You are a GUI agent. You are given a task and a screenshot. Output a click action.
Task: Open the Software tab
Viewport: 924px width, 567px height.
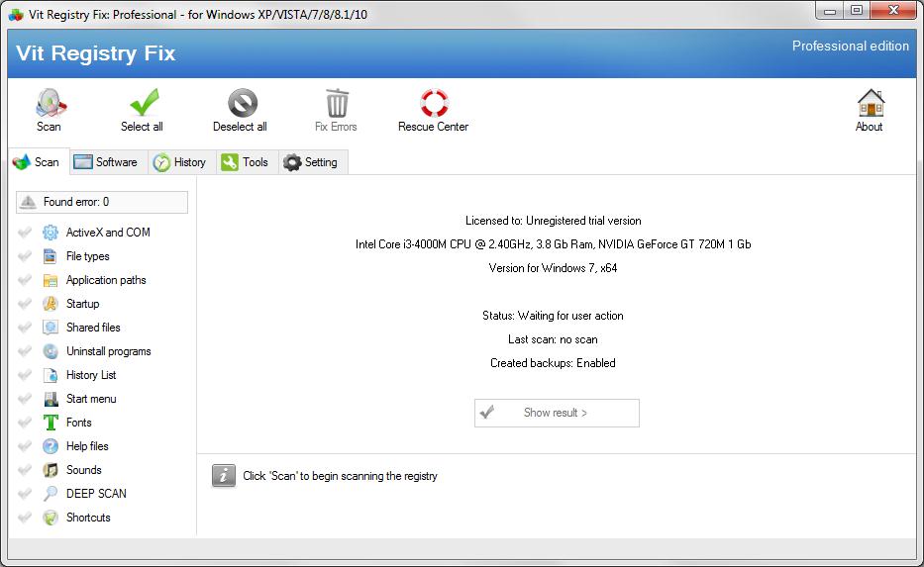108,162
